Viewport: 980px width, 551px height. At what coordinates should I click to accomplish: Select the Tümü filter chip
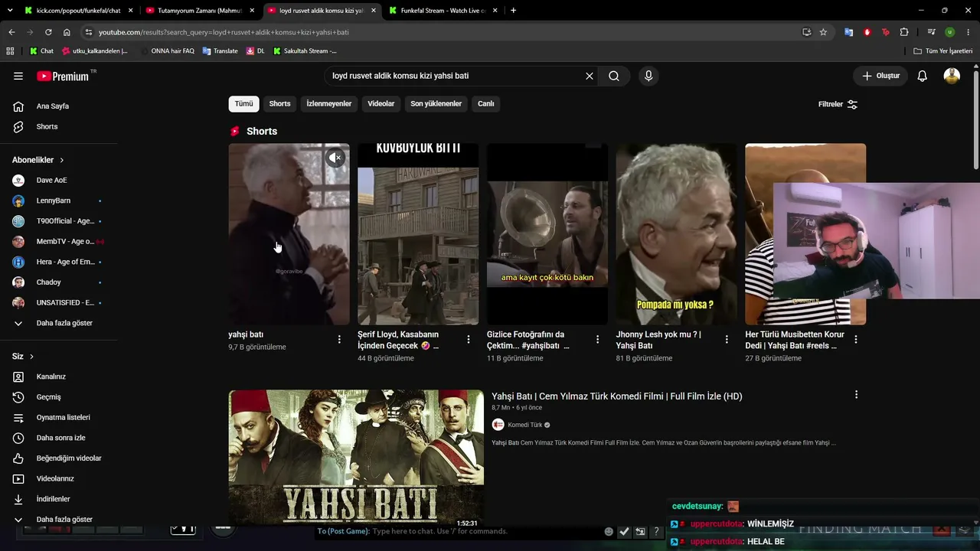point(243,103)
